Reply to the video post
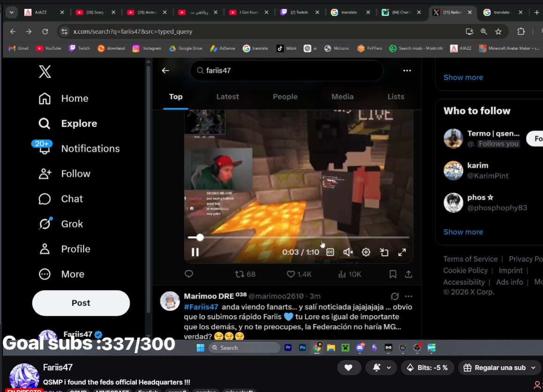 pyautogui.click(x=189, y=274)
